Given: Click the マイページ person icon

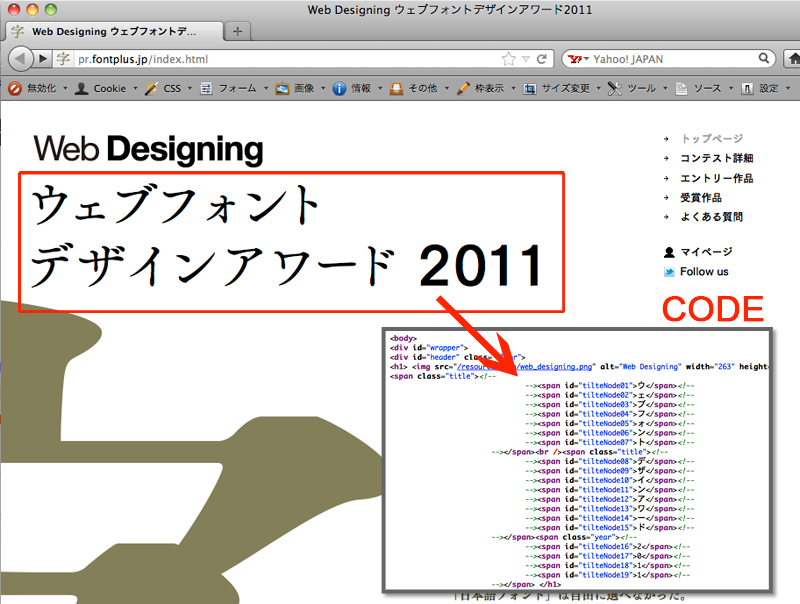Looking at the screenshot, I should click(x=669, y=252).
